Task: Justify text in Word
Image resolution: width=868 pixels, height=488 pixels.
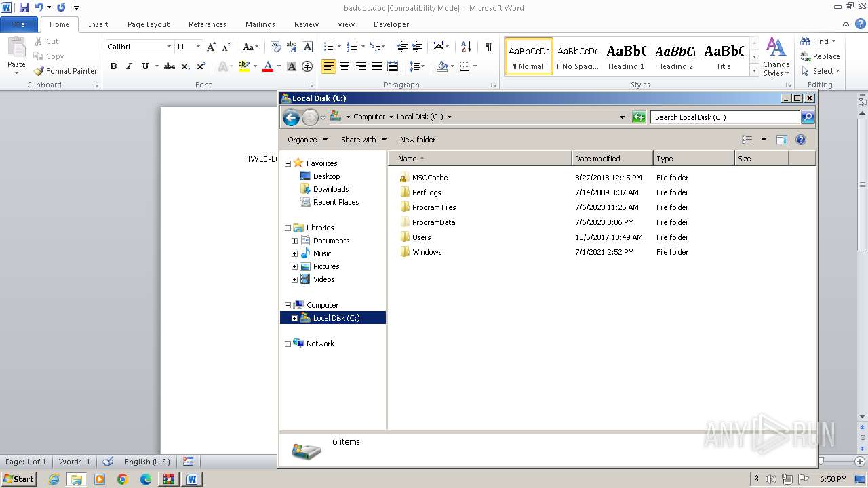Action: pyautogui.click(x=377, y=66)
